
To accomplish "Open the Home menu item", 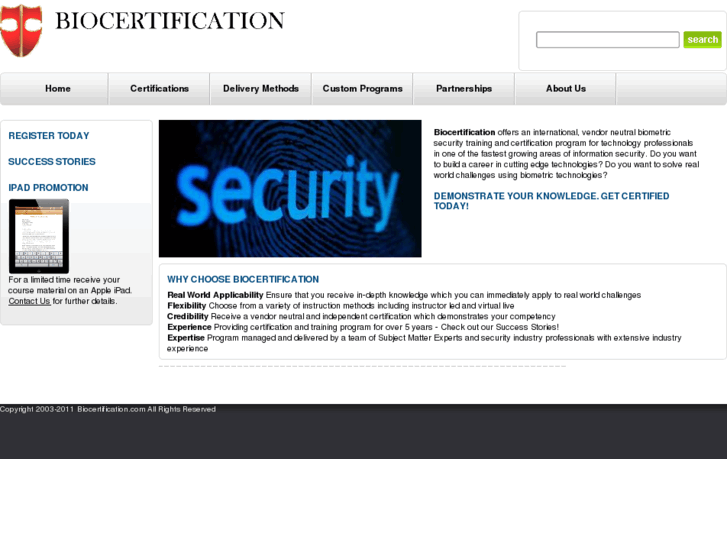I will click(57, 89).
